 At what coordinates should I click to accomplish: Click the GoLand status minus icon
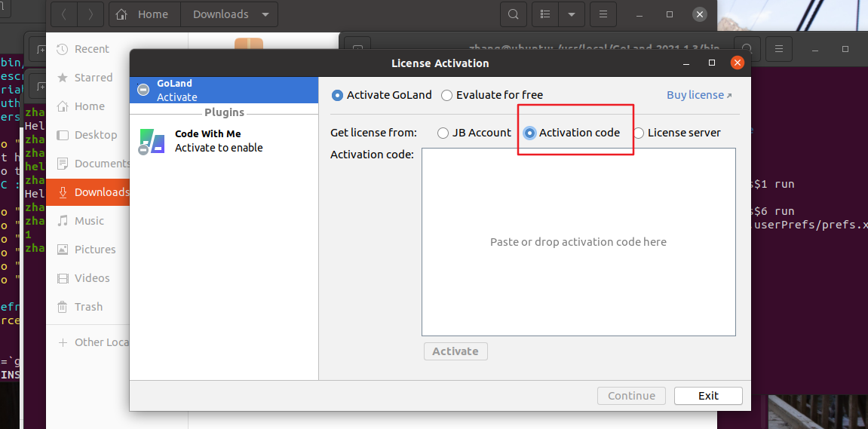pos(143,90)
